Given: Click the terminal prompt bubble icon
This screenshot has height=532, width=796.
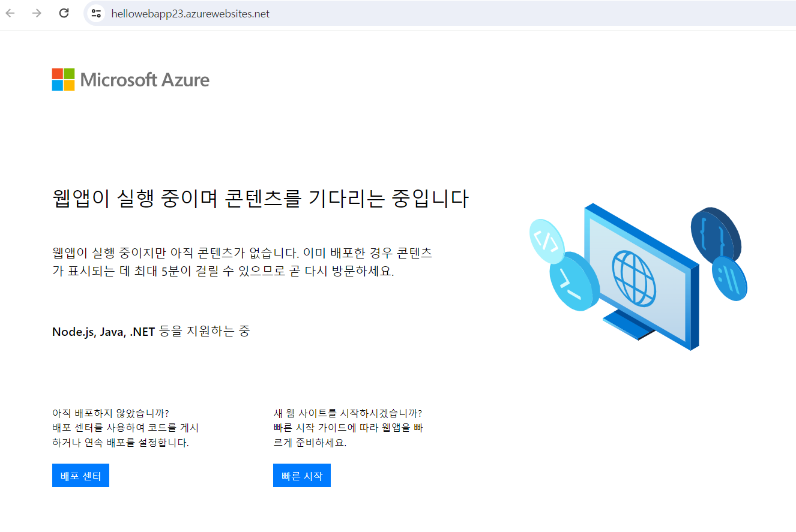Looking at the screenshot, I should click(573, 282).
